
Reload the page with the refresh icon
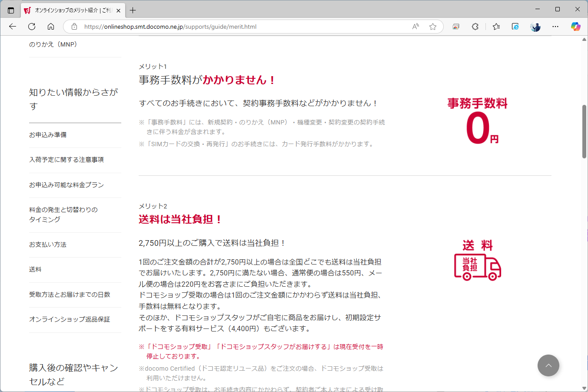click(x=31, y=27)
